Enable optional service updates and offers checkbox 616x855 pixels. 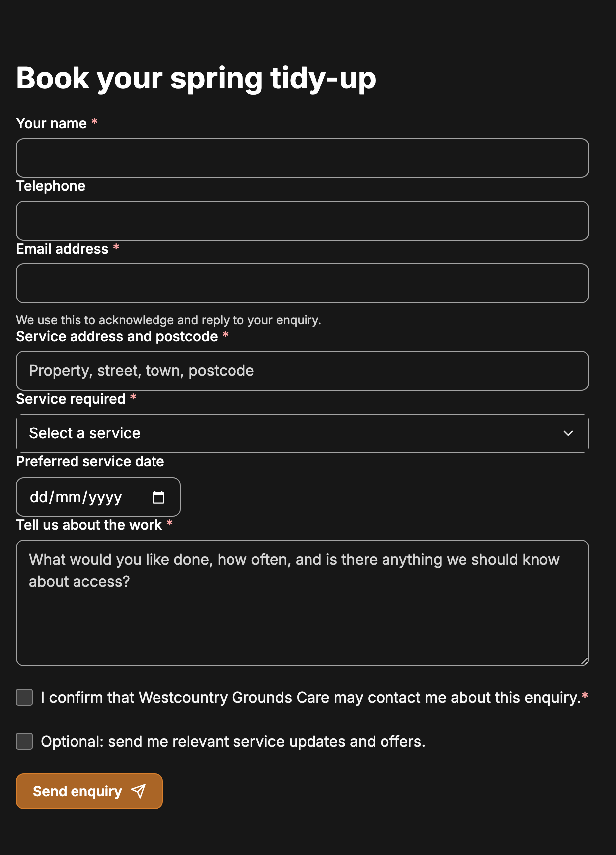pyautogui.click(x=24, y=741)
